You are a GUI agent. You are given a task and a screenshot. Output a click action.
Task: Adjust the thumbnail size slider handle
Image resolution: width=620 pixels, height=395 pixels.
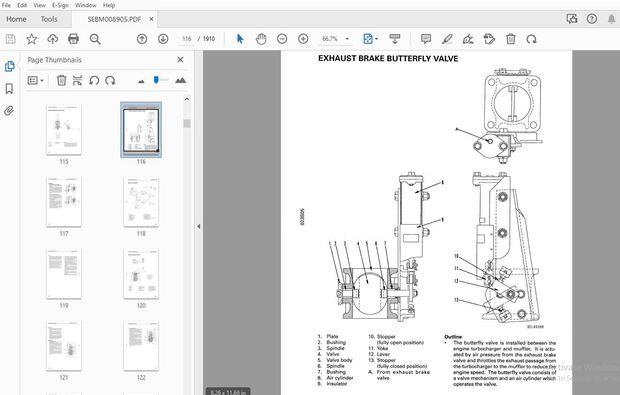[156, 80]
